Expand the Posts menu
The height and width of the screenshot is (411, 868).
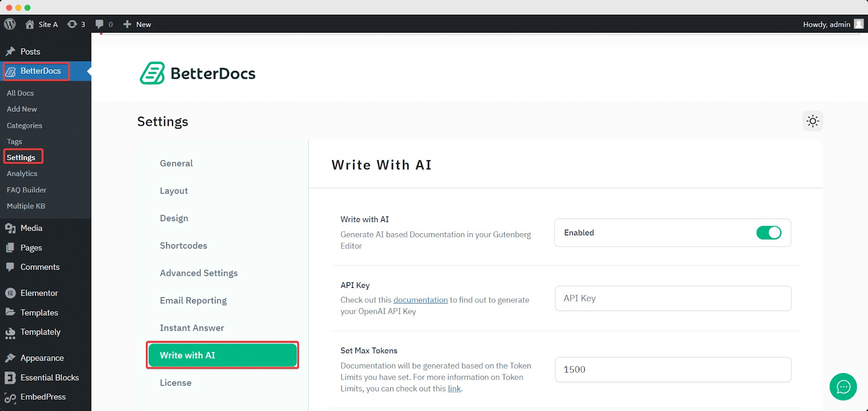[31, 51]
